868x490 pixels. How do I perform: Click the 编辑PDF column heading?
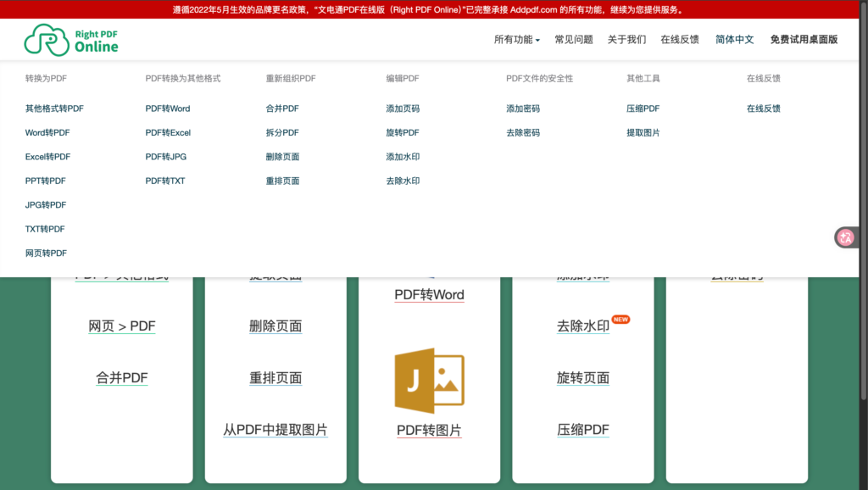point(403,78)
